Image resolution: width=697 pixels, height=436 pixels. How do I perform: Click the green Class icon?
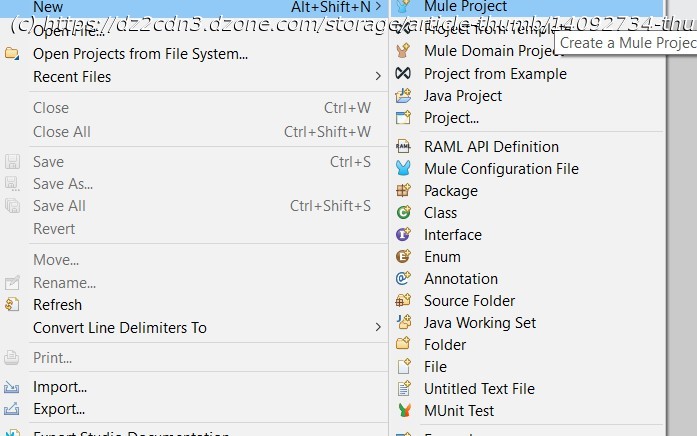[403, 212]
